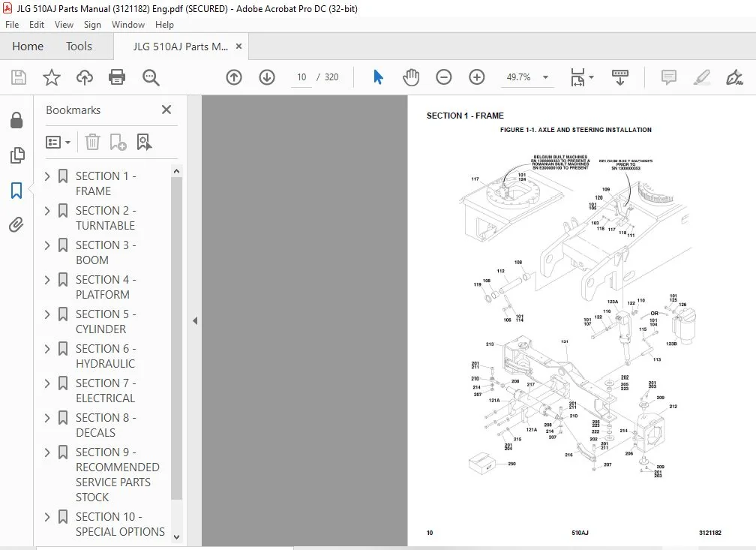756x550 pixels.
Task: Activate the Selection arrow tool
Action: click(x=379, y=77)
